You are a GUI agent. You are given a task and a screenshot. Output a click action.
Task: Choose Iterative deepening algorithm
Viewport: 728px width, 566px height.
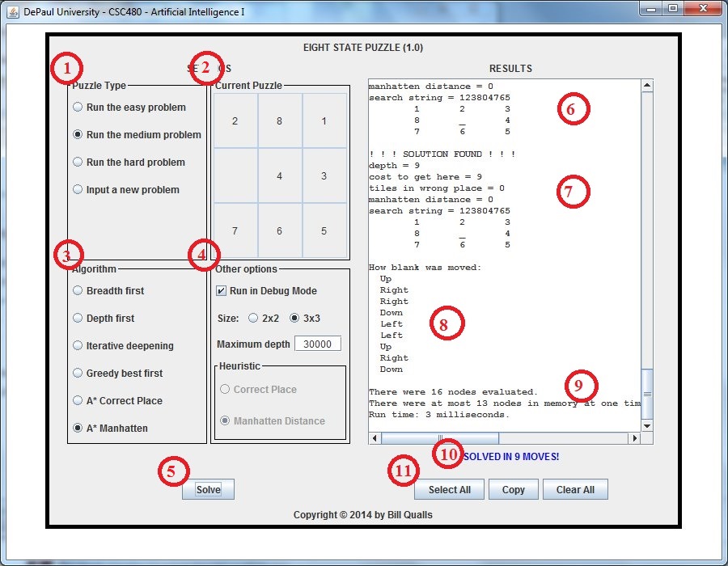(78, 345)
